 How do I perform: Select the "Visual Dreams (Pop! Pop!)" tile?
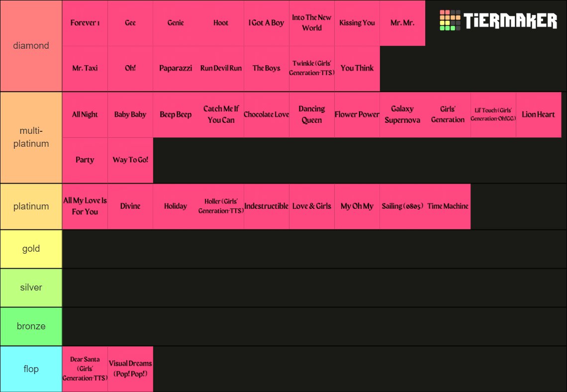click(130, 369)
